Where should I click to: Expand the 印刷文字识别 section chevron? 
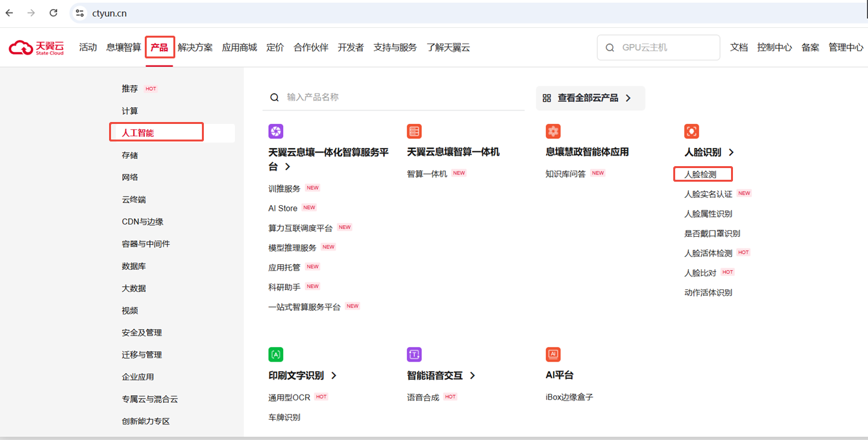tap(333, 375)
